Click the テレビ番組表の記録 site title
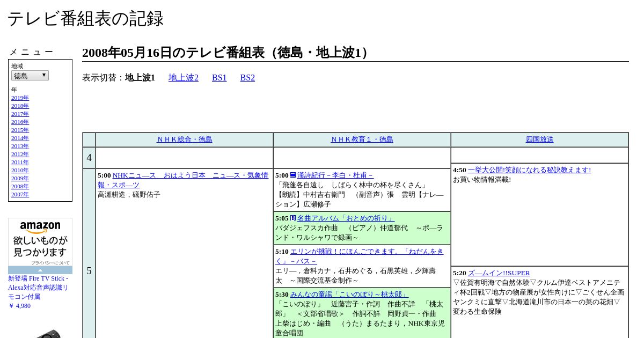This screenshot has width=644, height=338. coord(85,19)
